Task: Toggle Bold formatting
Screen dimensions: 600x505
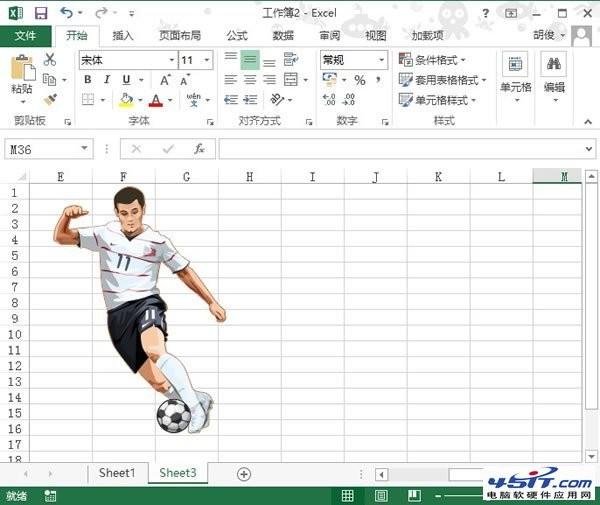Action: pos(88,80)
